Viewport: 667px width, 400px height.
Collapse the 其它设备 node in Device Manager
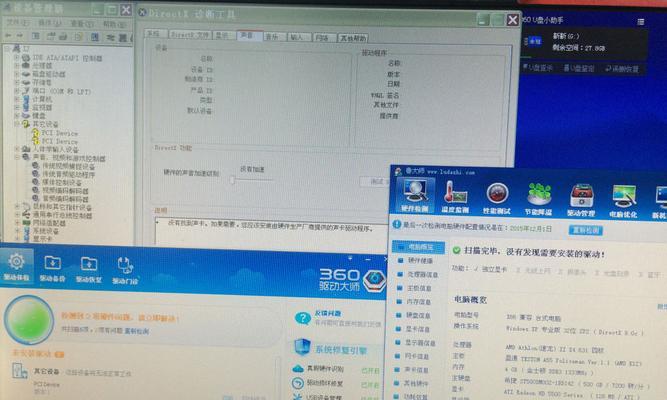pyautogui.click(x=17, y=124)
